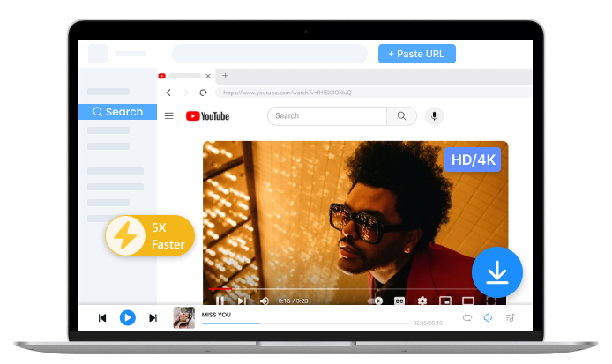The width and height of the screenshot is (612, 364).
Task: Open the YouTube hamburger menu
Action: pos(169,115)
